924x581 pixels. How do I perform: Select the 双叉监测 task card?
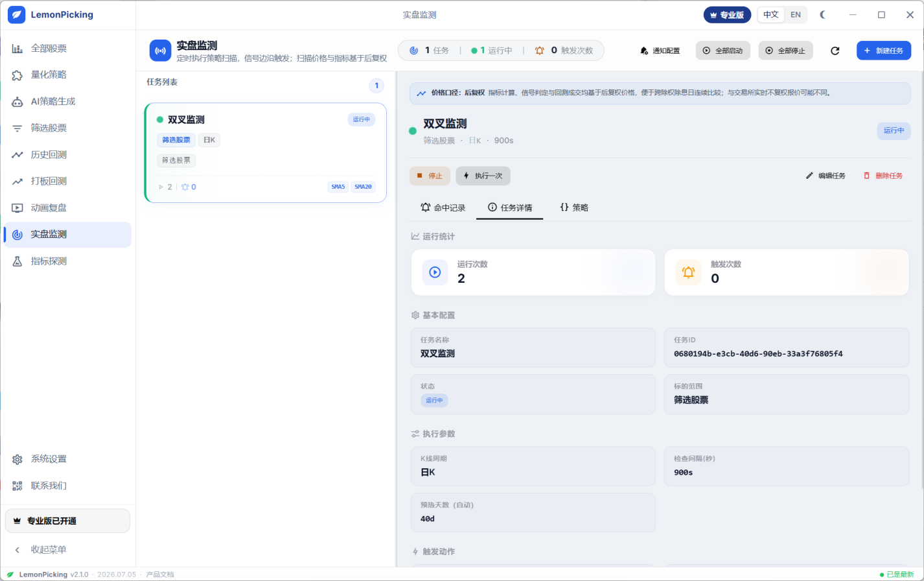tap(266, 152)
